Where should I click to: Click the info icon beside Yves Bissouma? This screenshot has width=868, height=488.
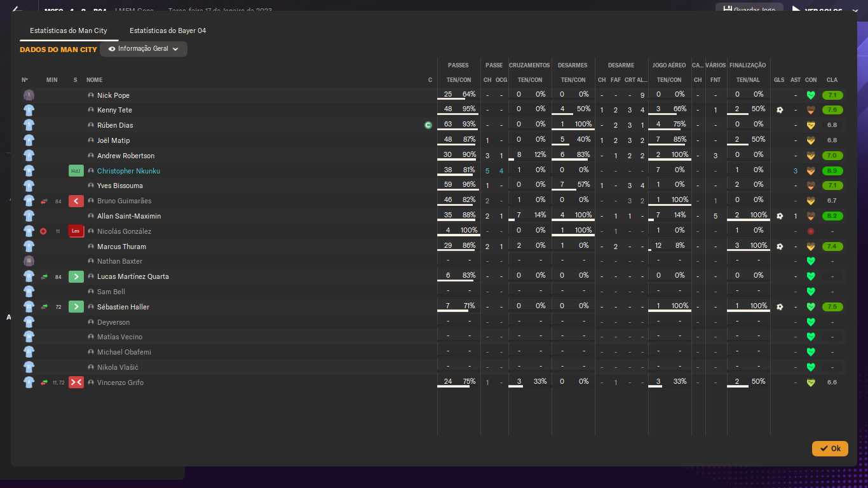pyautogui.click(x=91, y=186)
